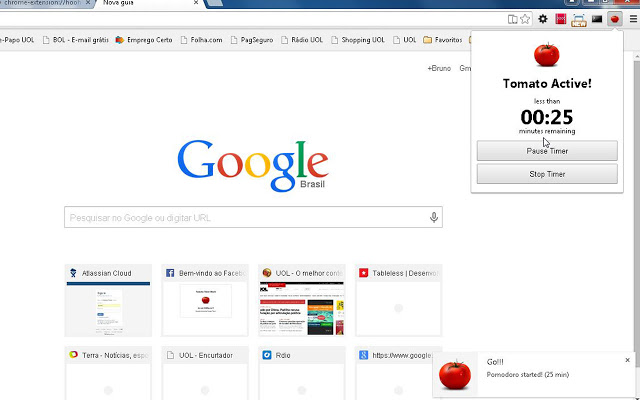
Task: Click the Stop Timer button
Action: pos(547,174)
